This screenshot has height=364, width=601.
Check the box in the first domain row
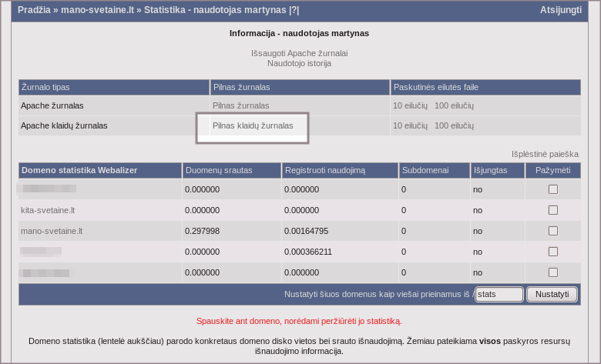point(552,189)
